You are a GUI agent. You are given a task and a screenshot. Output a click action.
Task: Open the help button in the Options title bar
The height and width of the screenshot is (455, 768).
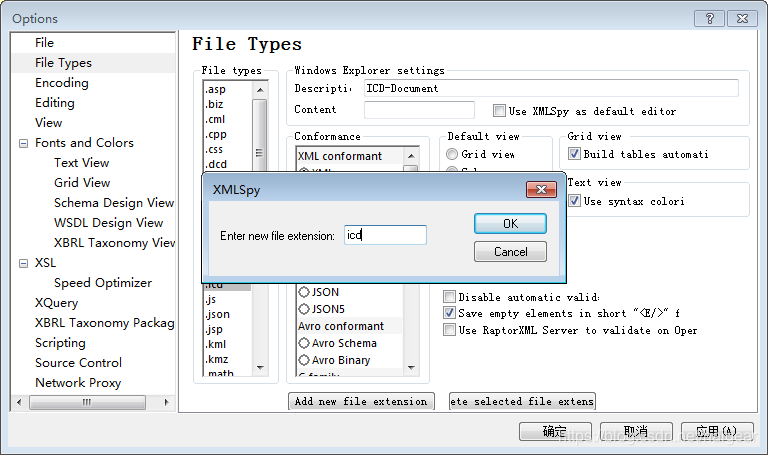tap(709, 19)
